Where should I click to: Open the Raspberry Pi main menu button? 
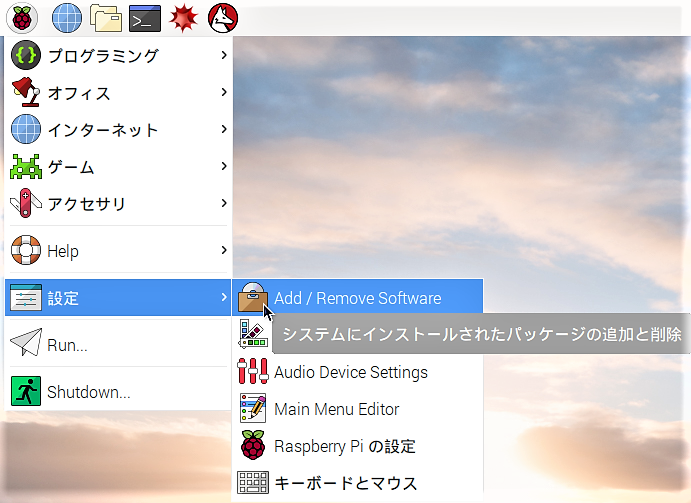[22, 18]
